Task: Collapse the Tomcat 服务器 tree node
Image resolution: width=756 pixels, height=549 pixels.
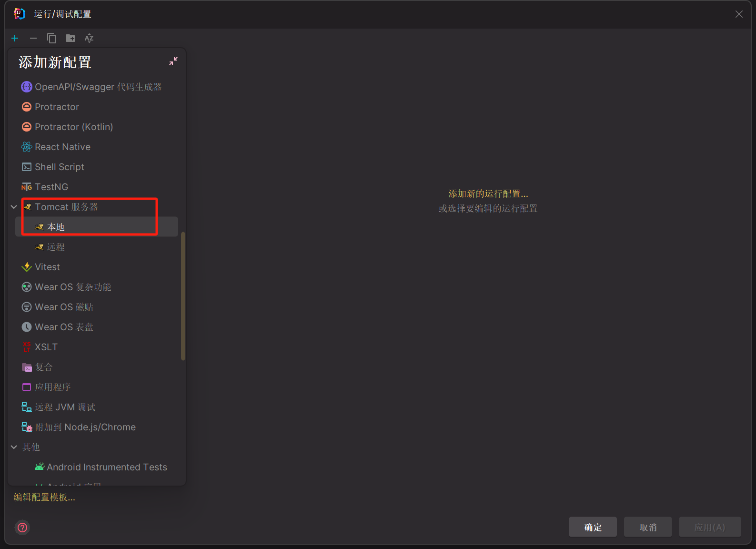Action: coord(14,207)
